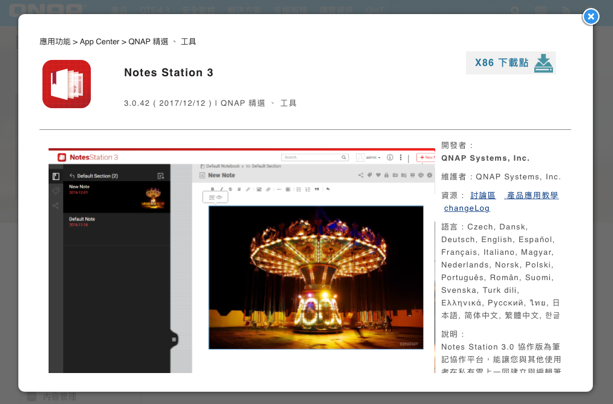Click App Center in the breadcrumb

click(100, 42)
